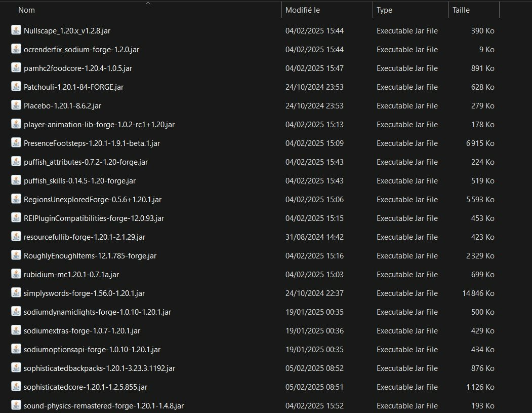Image resolution: width=532 pixels, height=413 pixels.
Task: Select the sodiumextras-forge jar icon
Action: coord(16,330)
